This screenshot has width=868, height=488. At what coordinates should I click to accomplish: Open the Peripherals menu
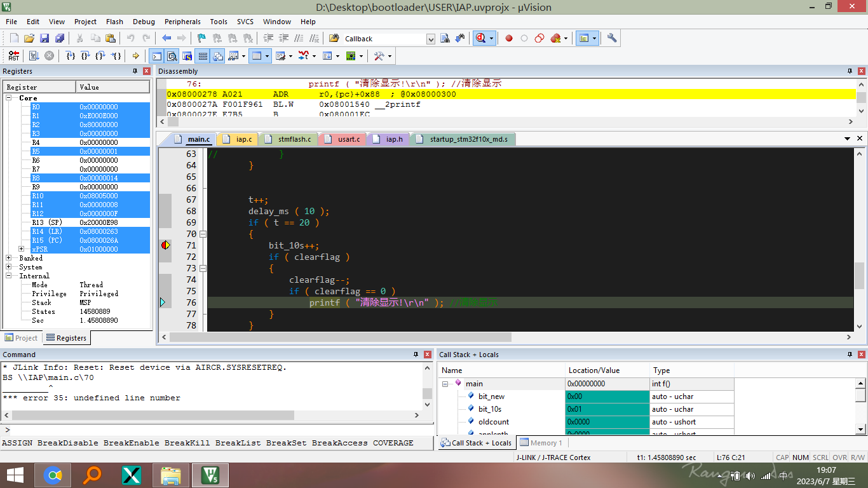182,22
